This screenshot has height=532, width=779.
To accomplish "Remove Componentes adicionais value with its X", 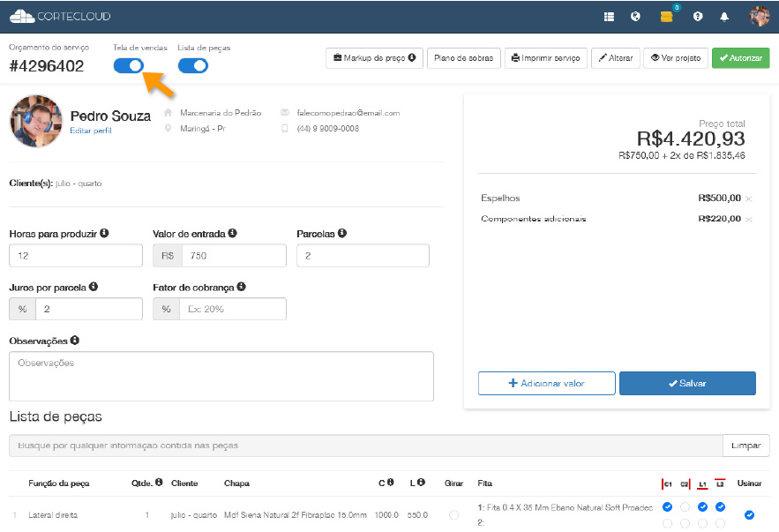I will pos(749,219).
